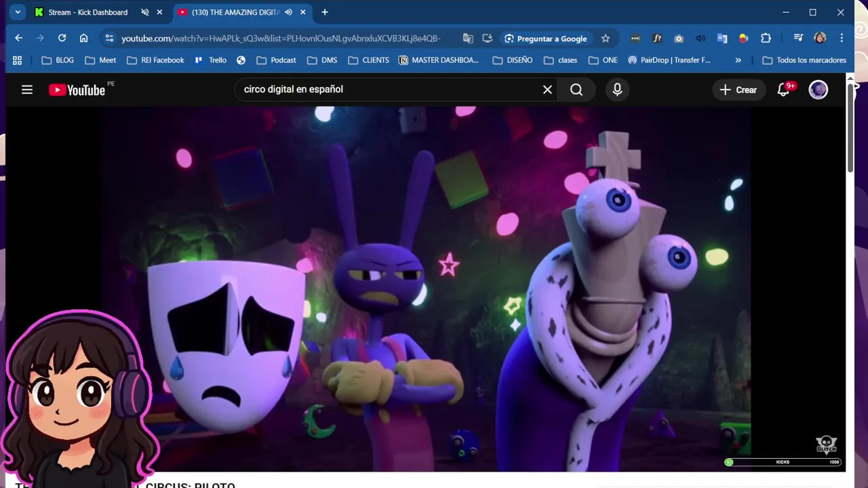Click the KICKS progress bar overlay
Screen dimensions: 868x488
click(x=783, y=462)
